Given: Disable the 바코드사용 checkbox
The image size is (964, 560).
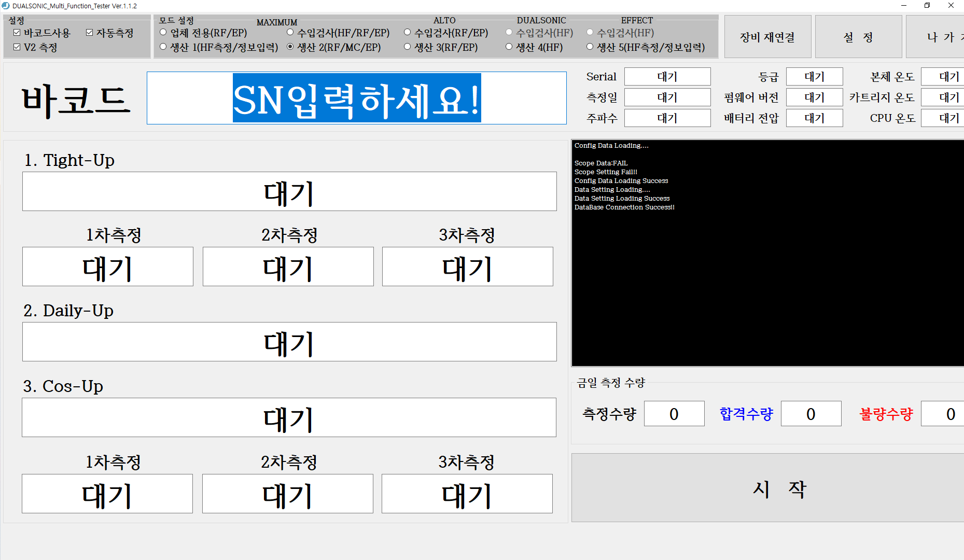Looking at the screenshot, I should tap(17, 32).
